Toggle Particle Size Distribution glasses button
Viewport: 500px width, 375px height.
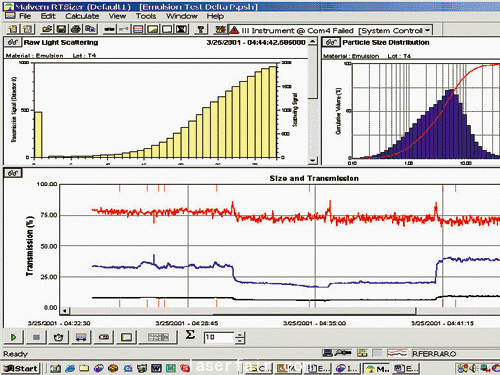pos(331,43)
